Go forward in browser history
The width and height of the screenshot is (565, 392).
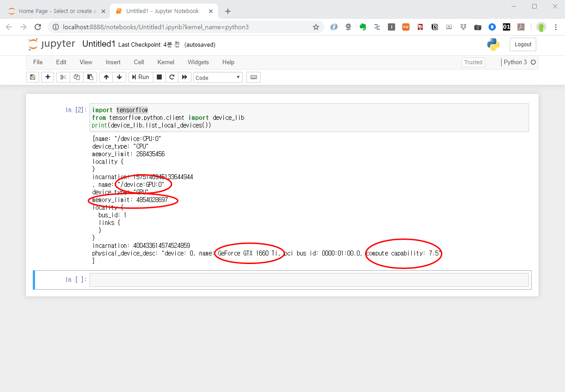tap(23, 27)
